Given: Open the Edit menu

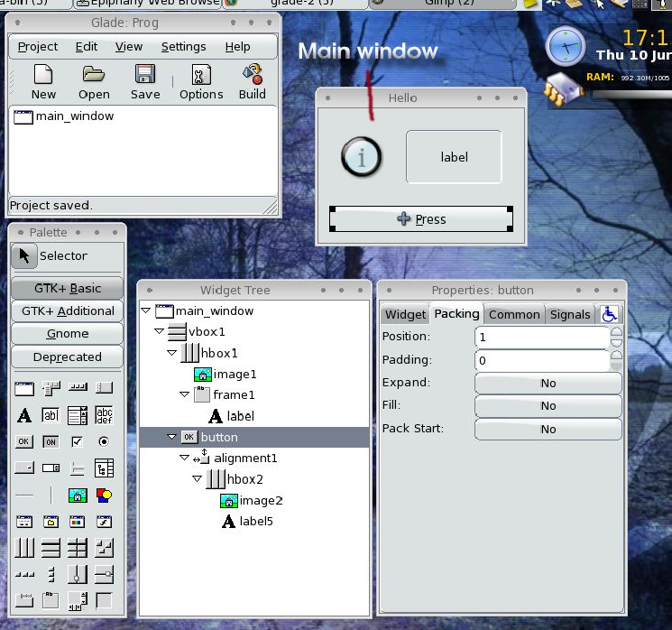Looking at the screenshot, I should (x=87, y=47).
